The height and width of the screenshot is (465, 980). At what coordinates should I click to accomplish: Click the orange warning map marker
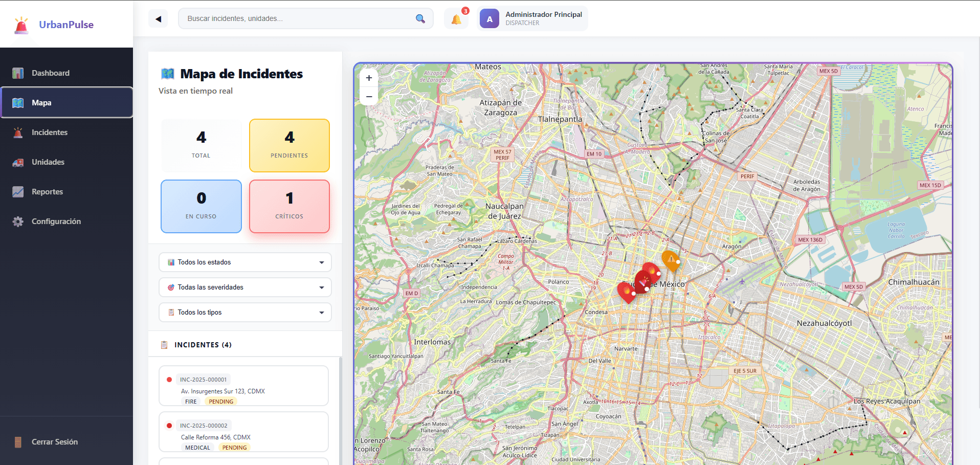click(670, 259)
